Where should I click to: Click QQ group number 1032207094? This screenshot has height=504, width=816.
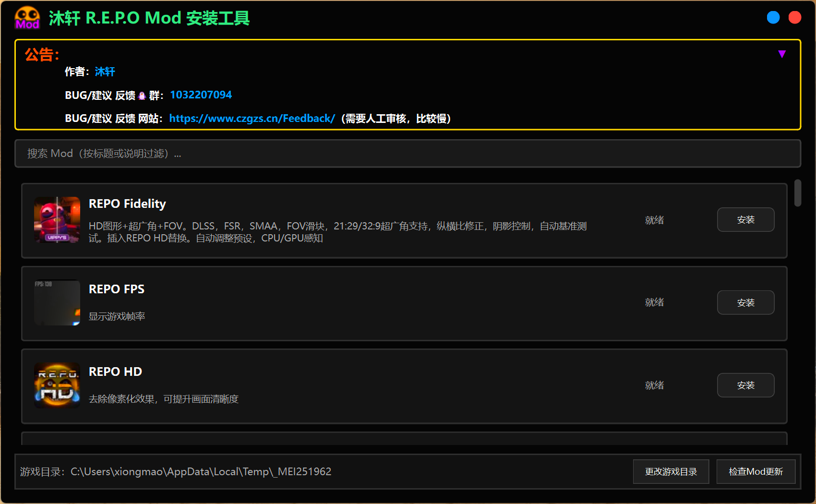click(x=201, y=95)
